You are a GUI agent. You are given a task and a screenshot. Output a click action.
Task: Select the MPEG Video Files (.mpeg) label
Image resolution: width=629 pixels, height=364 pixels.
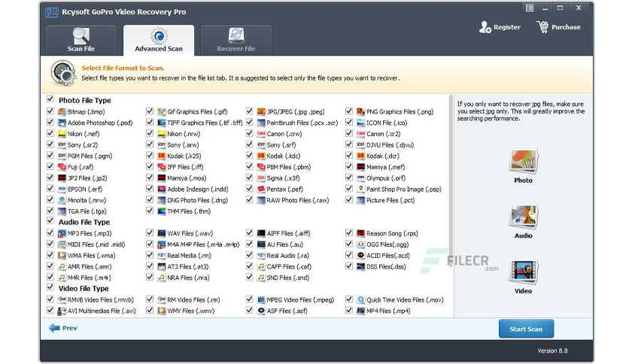tap(300, 299)
